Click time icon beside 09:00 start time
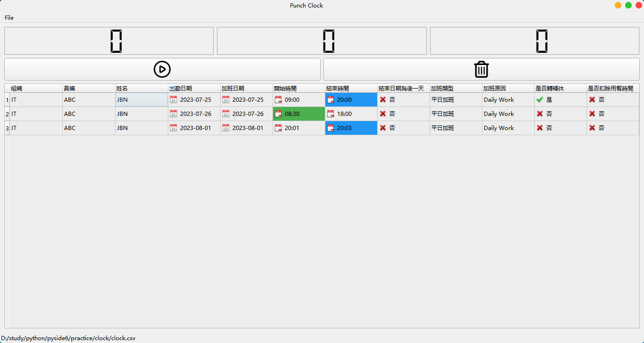 [x=278, y=100]
